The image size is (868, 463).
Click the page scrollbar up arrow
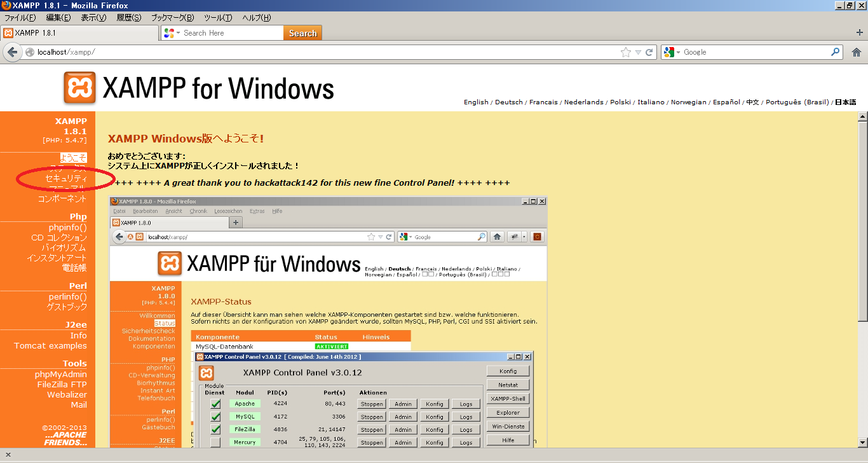tap(862, 116)
